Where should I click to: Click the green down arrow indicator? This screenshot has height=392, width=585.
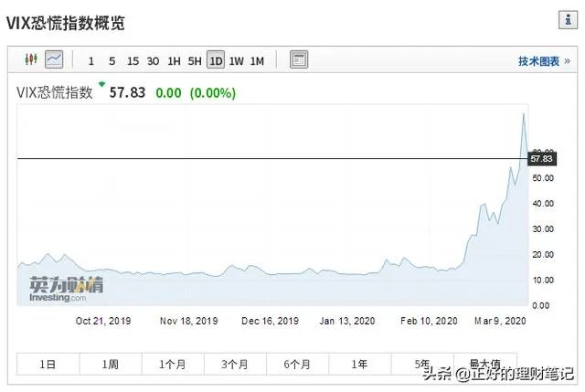101,84
